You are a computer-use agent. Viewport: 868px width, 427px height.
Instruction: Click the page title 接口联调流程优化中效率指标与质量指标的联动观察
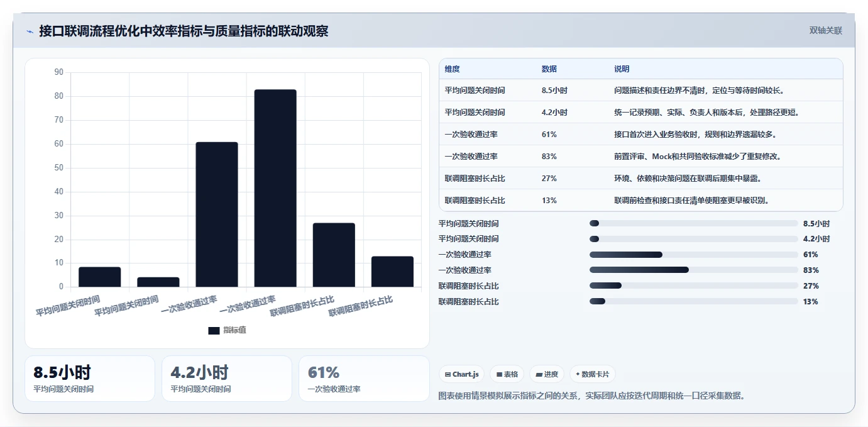point(184,31)
